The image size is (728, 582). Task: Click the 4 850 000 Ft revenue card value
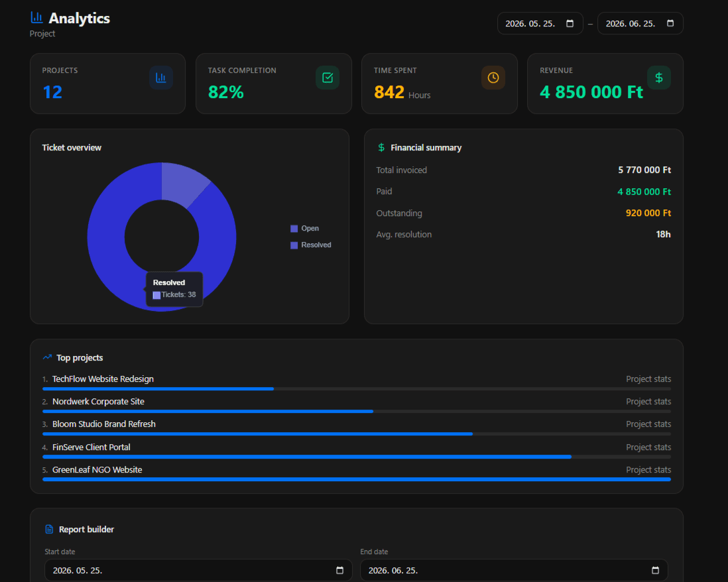[591, 92]
